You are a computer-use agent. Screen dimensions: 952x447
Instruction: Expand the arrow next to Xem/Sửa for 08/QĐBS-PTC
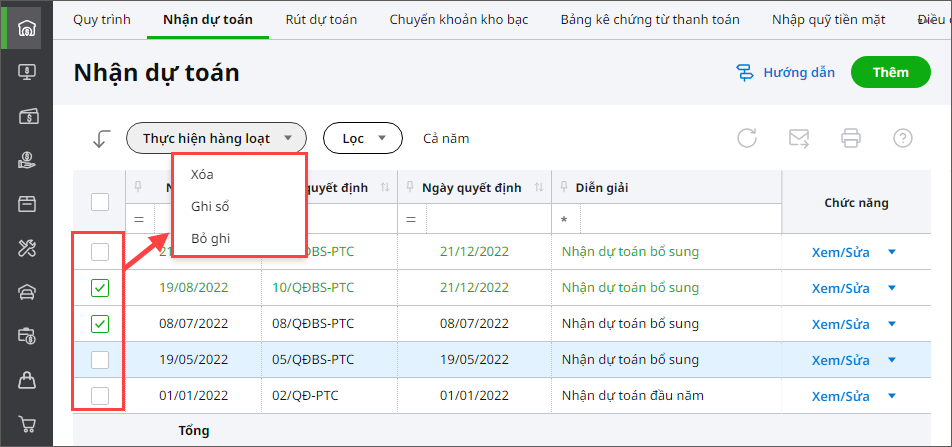[x=892, y=324]
